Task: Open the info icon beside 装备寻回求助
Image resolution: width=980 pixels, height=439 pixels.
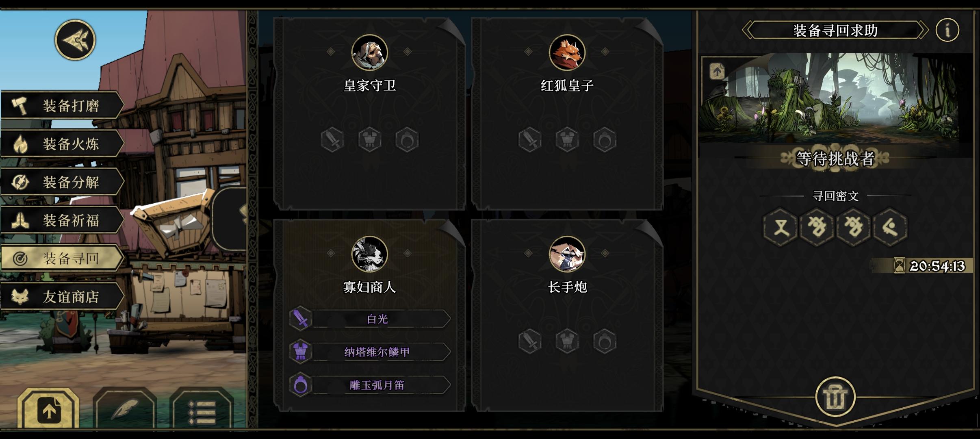Action: coord(947,30)
